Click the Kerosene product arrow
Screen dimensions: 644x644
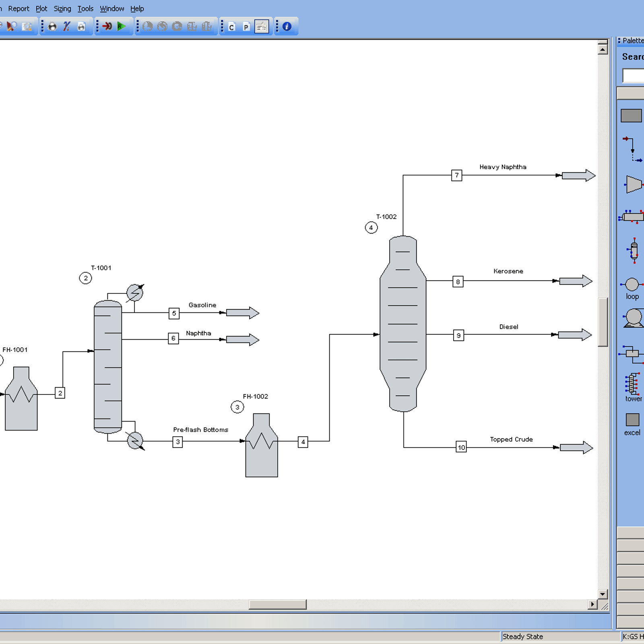(576, 281)
